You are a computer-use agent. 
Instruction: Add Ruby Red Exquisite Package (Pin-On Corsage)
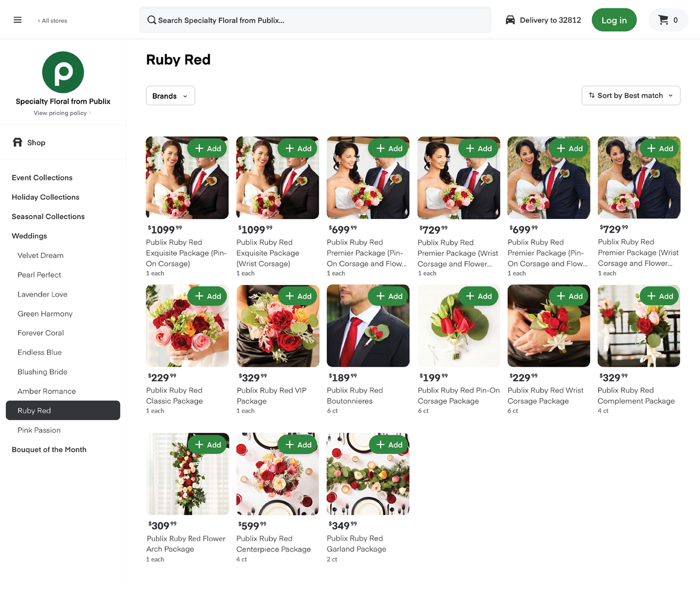click(208, 148)
